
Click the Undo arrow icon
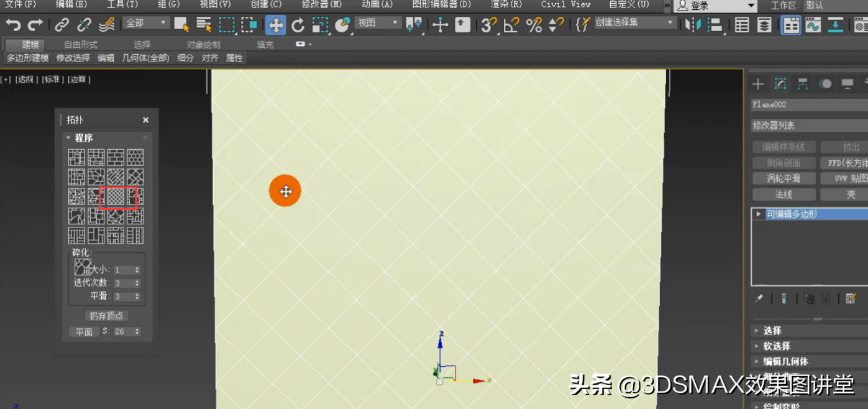13,25
